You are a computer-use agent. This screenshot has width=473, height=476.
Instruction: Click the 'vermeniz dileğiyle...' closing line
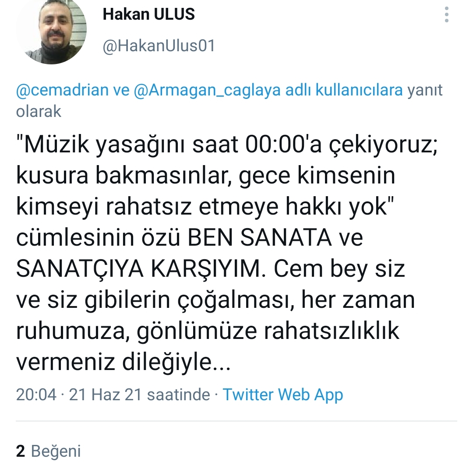point(123,363)
